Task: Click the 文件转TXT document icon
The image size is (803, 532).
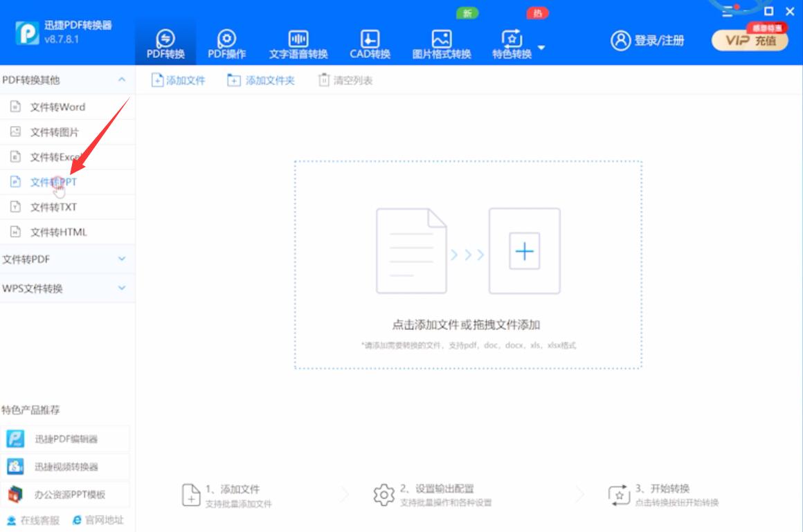Action: pos(15,206)
